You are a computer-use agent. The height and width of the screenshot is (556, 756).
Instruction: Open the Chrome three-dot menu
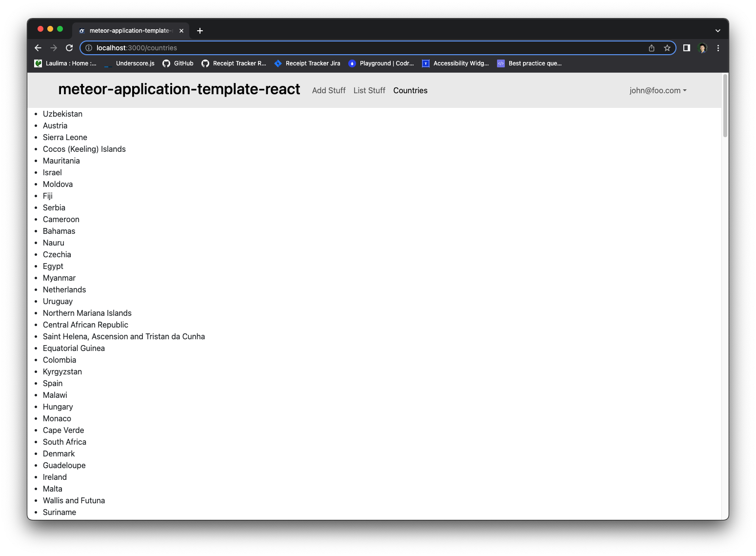pos(718,48)
